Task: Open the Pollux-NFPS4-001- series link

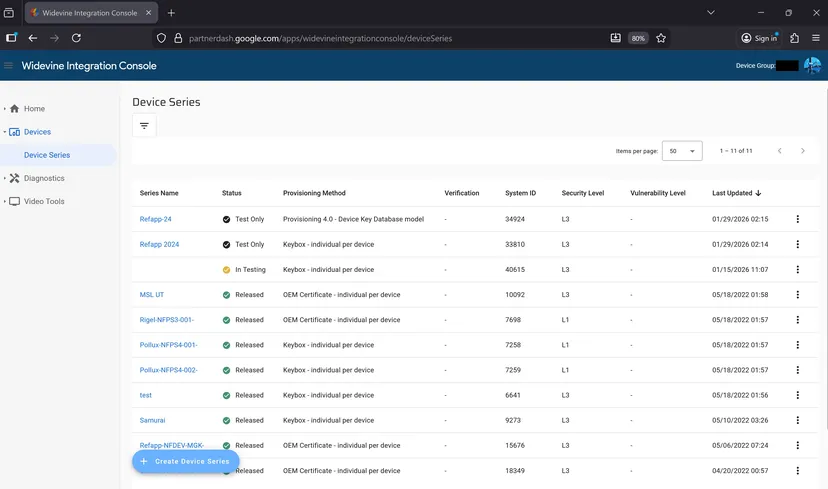Action: click(x=168, y=345)
